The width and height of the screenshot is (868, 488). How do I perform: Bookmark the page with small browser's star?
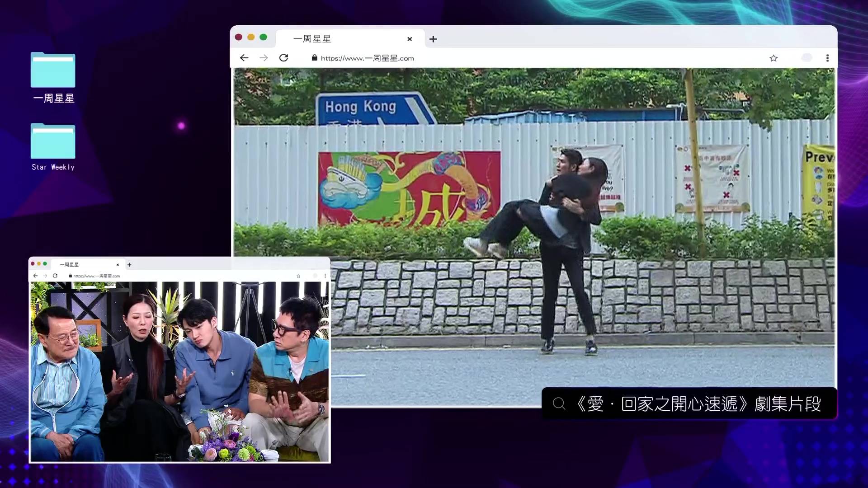[298, 276]
